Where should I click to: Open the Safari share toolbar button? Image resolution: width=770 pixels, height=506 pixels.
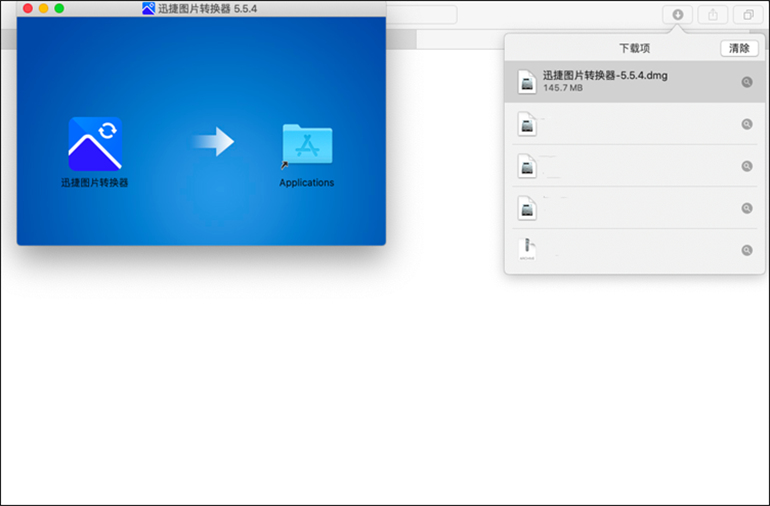(713, 15)
